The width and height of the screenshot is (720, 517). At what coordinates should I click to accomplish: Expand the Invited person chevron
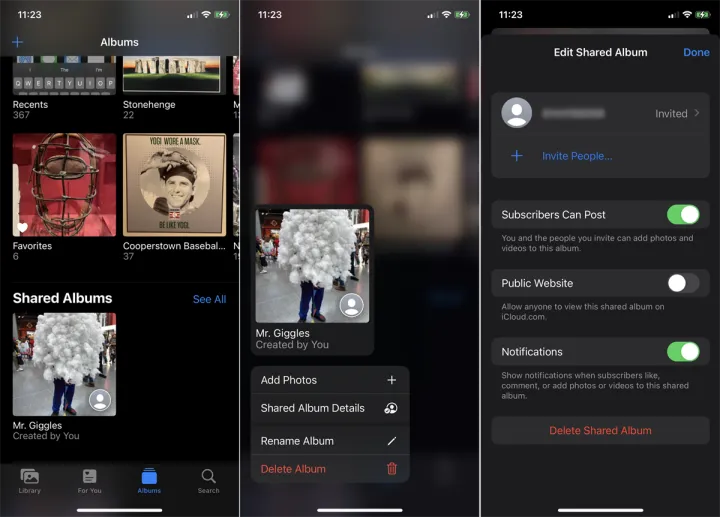[x=696, y=114]
